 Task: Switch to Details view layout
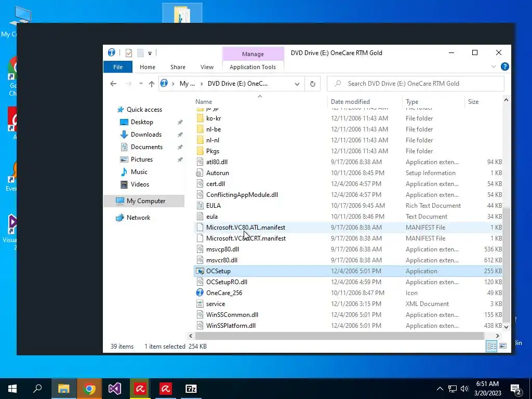(x=491, y=346)
